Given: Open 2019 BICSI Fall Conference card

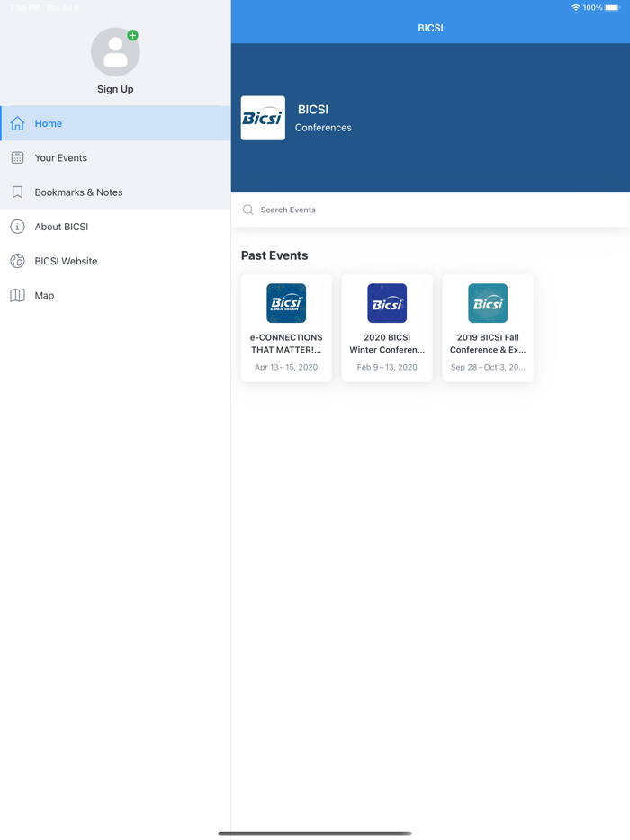Looking at the screenshot, I should pyautogui.click(x=488, y=327).
